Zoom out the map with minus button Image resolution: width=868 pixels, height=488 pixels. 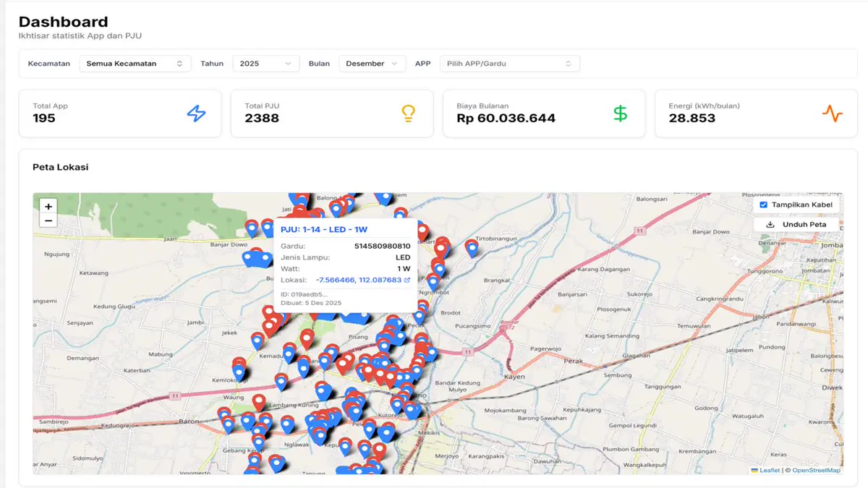tap(48, 221)
